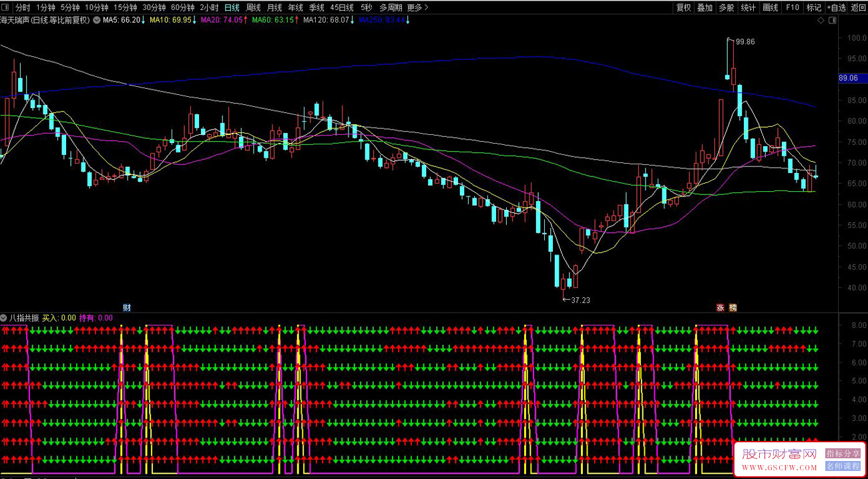
Task: Select the 2小时 period
Action: pyautogui.click(x=210, y=7)
